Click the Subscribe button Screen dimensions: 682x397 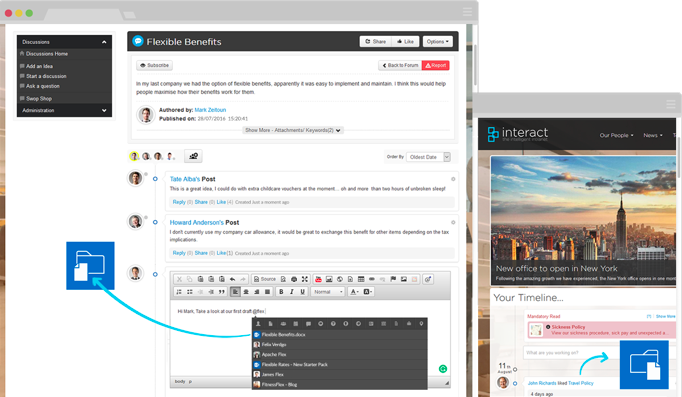pos(154,65)
